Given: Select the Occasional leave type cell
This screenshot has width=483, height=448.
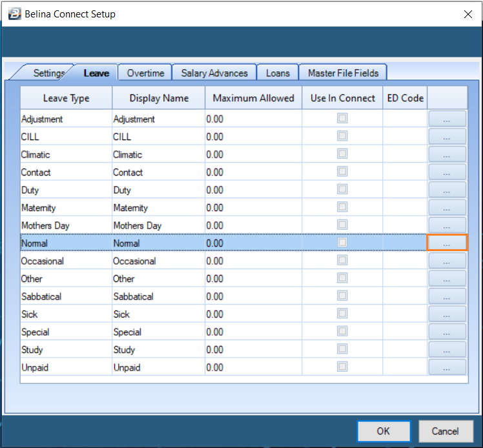Looking at the screenshot, I should click(x=67, y=261).
